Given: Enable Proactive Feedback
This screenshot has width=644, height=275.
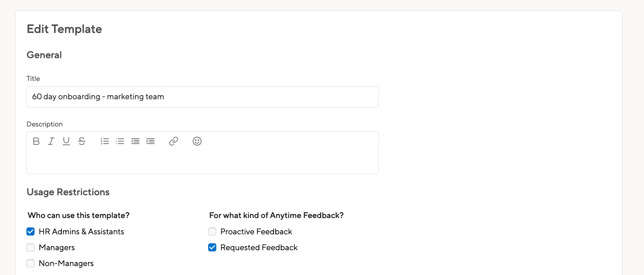Looking at the screenshot, I should (x=212, y=231).
